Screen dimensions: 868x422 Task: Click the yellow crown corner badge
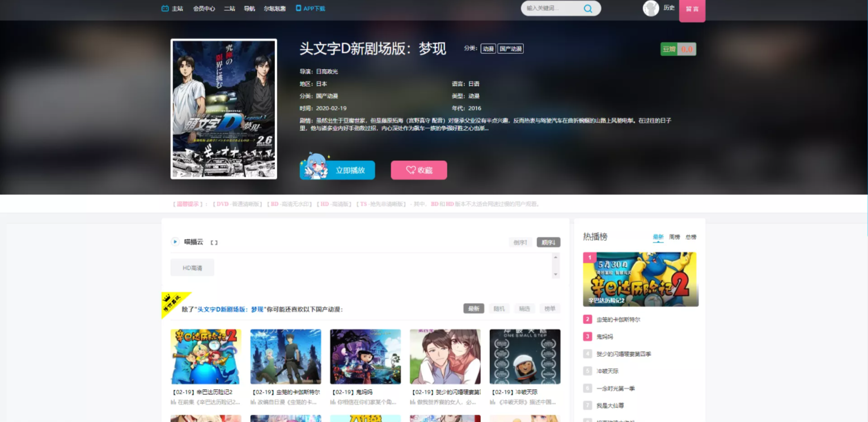click(x=172, y=301)
